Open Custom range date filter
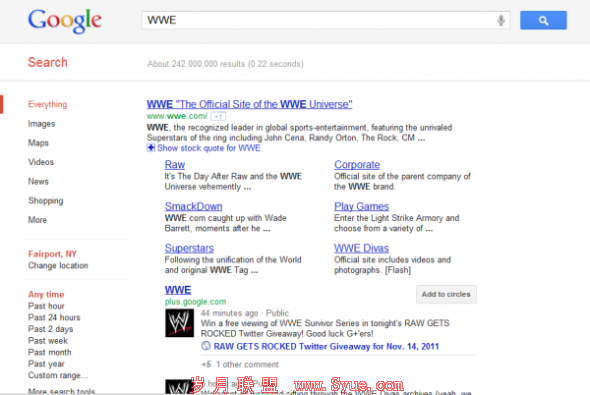This screenshot has height=395, width=590. [x=58, y=375]
